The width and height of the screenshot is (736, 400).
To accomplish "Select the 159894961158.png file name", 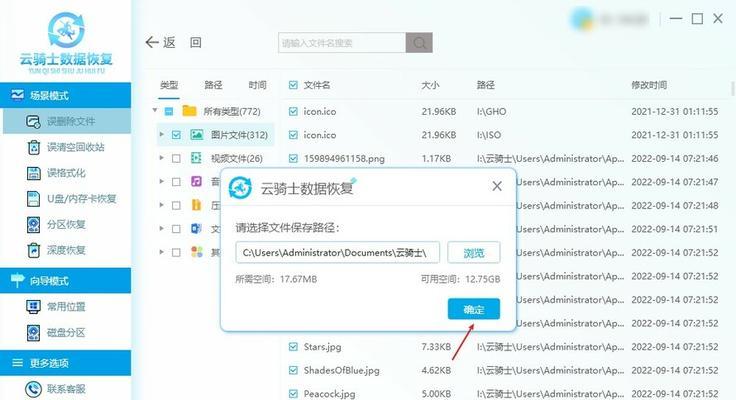I will pyautogui.click(x=344, y=158).
